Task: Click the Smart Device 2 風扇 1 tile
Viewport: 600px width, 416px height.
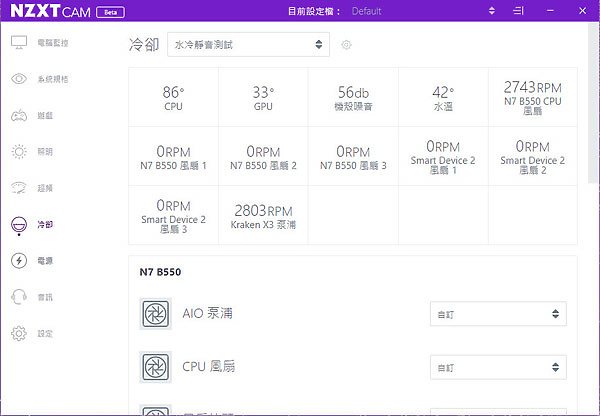Action: 443,157
